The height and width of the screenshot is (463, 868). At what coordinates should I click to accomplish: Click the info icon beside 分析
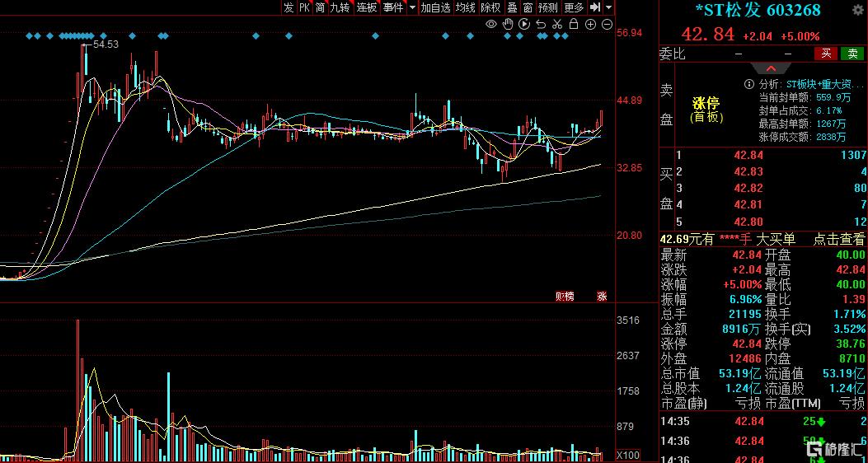749,84
